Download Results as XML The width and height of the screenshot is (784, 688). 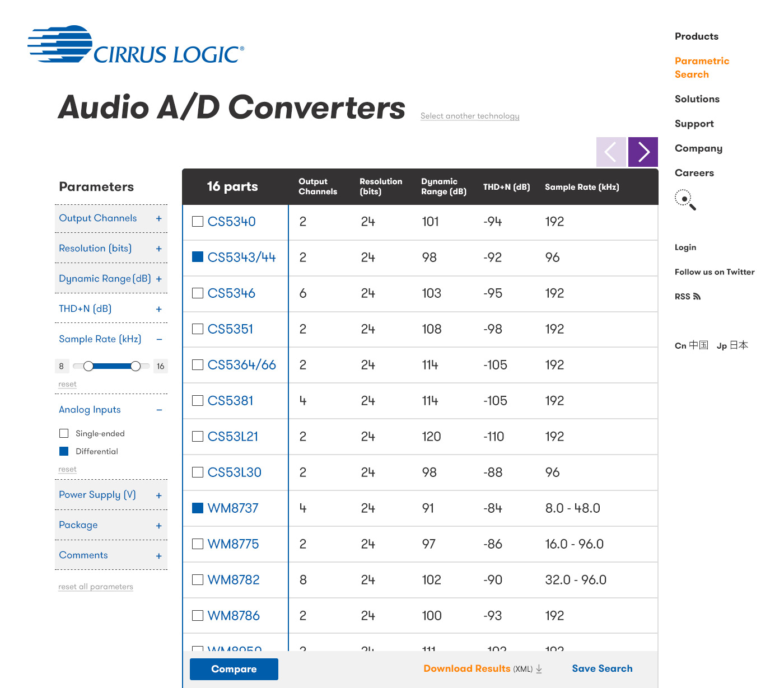[483, 668]
